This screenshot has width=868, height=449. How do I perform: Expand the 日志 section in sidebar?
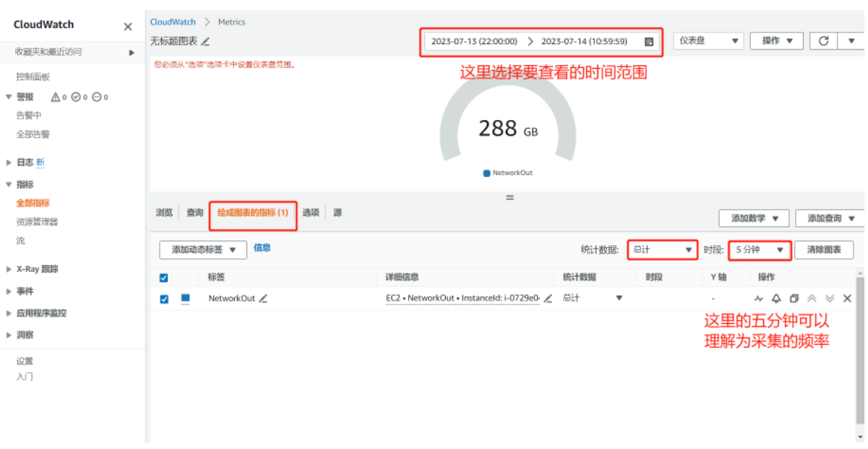(9, 163)
